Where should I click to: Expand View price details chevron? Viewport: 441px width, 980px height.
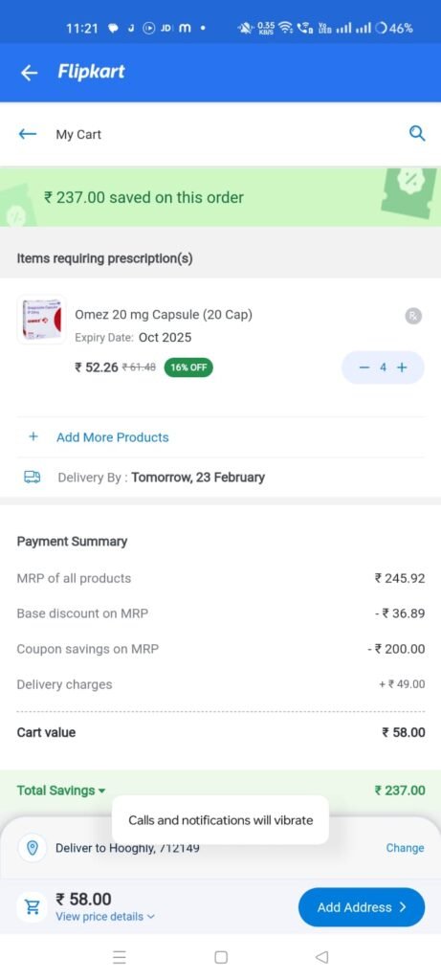150,917
